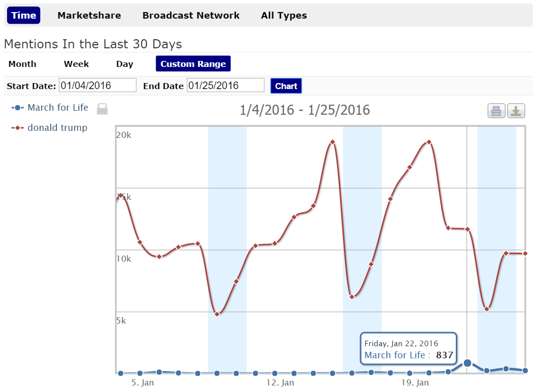Click the download chart icon

516,111
